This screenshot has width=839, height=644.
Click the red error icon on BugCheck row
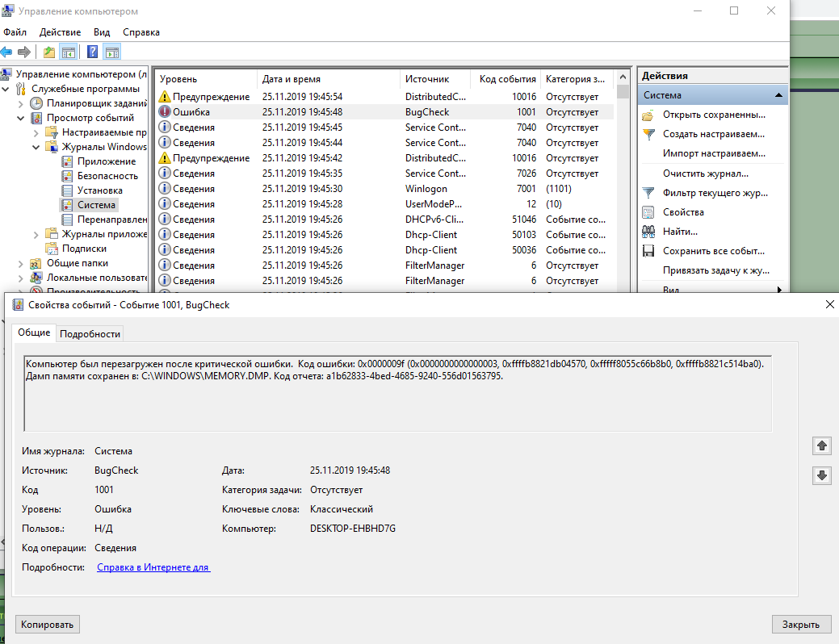click(164, 112)
